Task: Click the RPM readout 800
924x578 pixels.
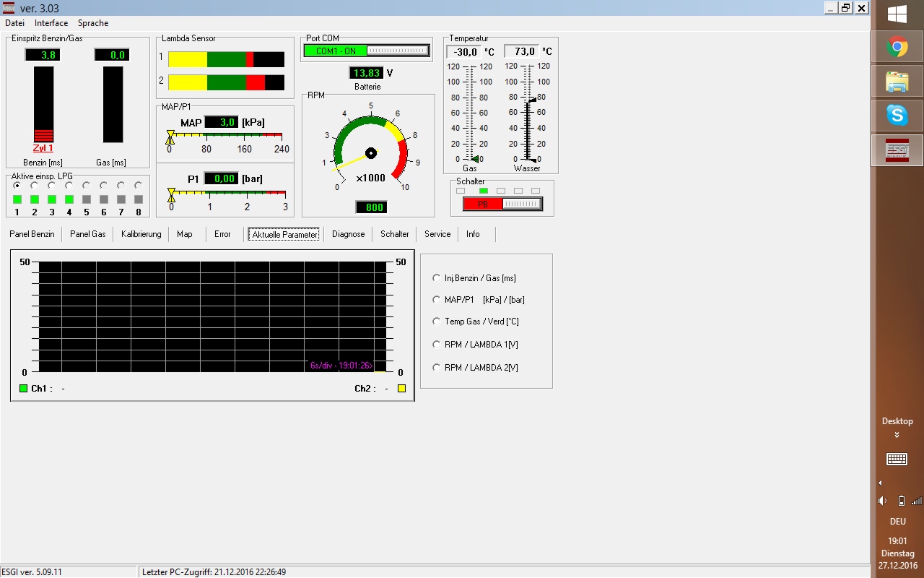Action: point(372,208)
